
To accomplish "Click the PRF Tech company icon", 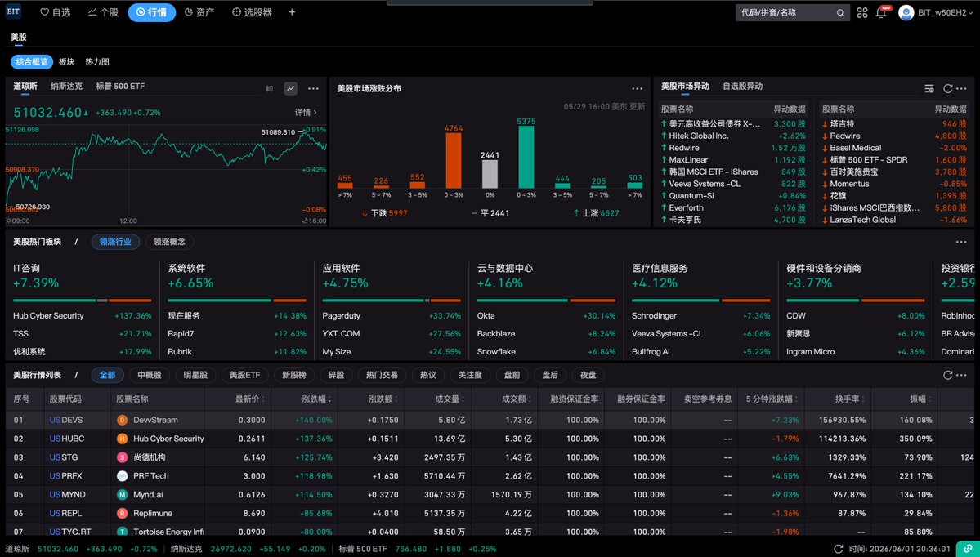I will pos(123,476).
